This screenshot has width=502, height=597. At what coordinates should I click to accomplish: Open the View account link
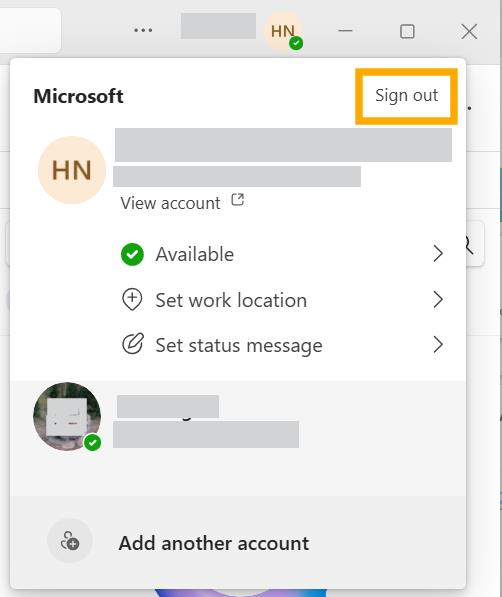(x=170, y=203)
